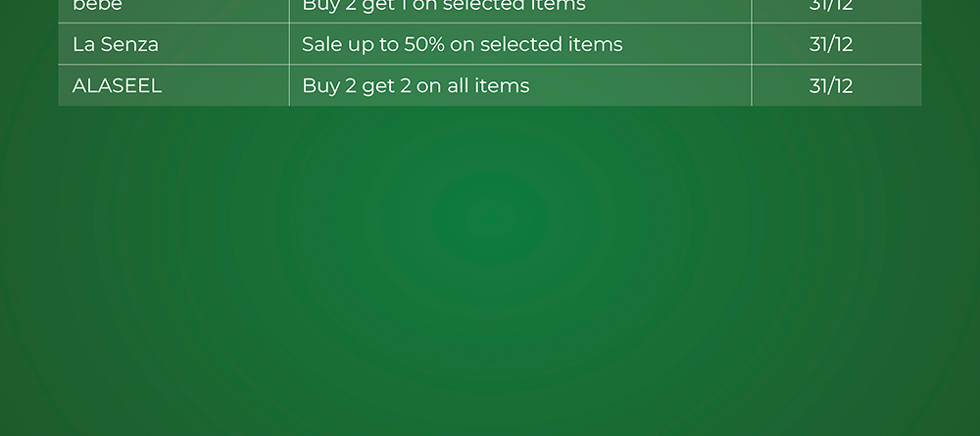Click the 50% figure in La Senza offer
Image resolution: width=980 pixels, height=436 pixels.
[424, 44]
